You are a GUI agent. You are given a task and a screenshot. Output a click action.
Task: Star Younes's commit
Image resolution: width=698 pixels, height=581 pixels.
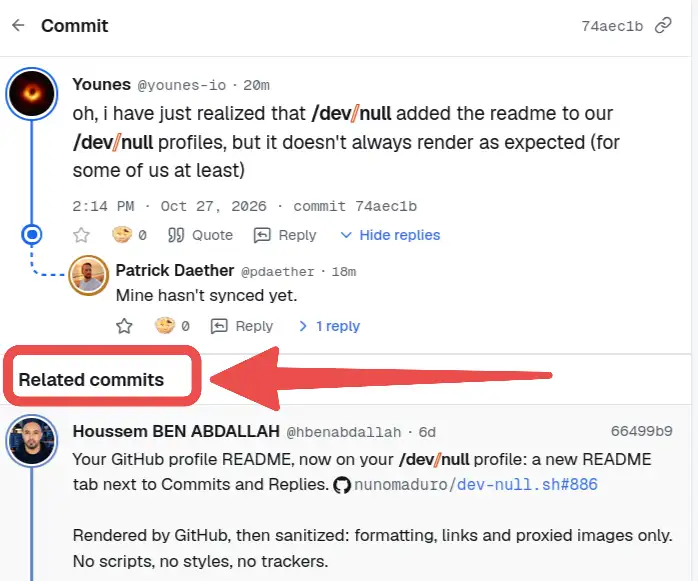(81, 235)
